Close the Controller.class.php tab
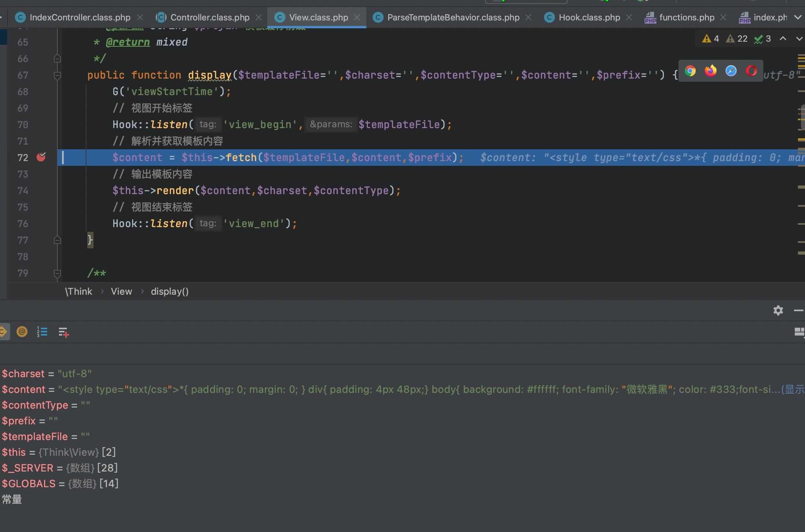This screenshot has height=532, width=805. (259, 18)
